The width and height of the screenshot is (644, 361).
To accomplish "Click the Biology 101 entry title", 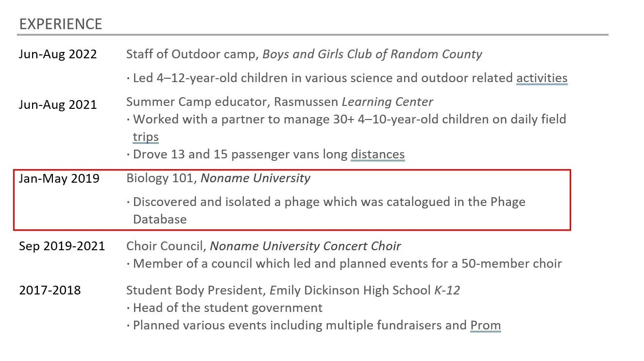I will click(161, 178).
